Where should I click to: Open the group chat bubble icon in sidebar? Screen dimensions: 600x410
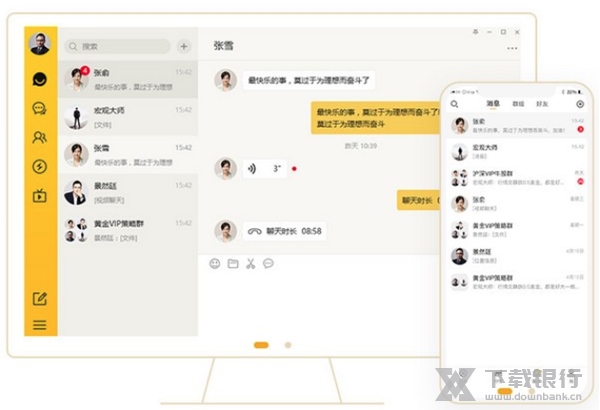pyautogui.click(x=40, y=109)
